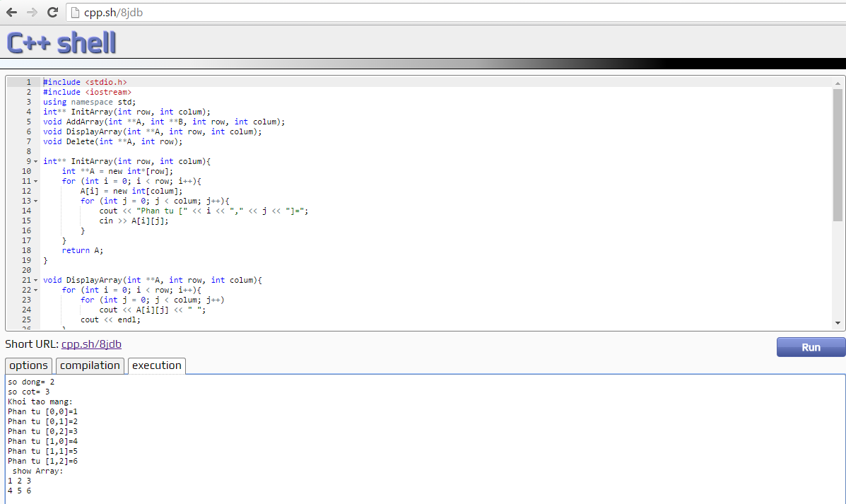
Task: Click the browser back arrow
Action: pos(11,12)
